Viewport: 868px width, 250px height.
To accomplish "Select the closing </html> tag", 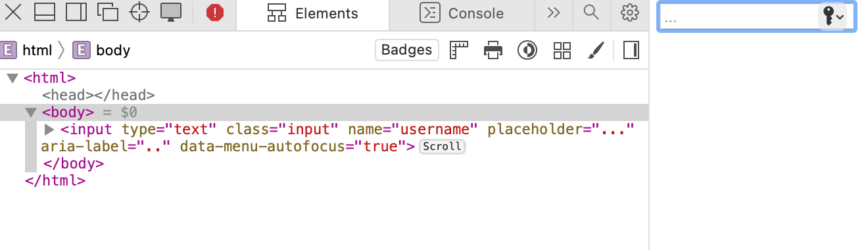I will pyautogui.click(x=55, y=180).
